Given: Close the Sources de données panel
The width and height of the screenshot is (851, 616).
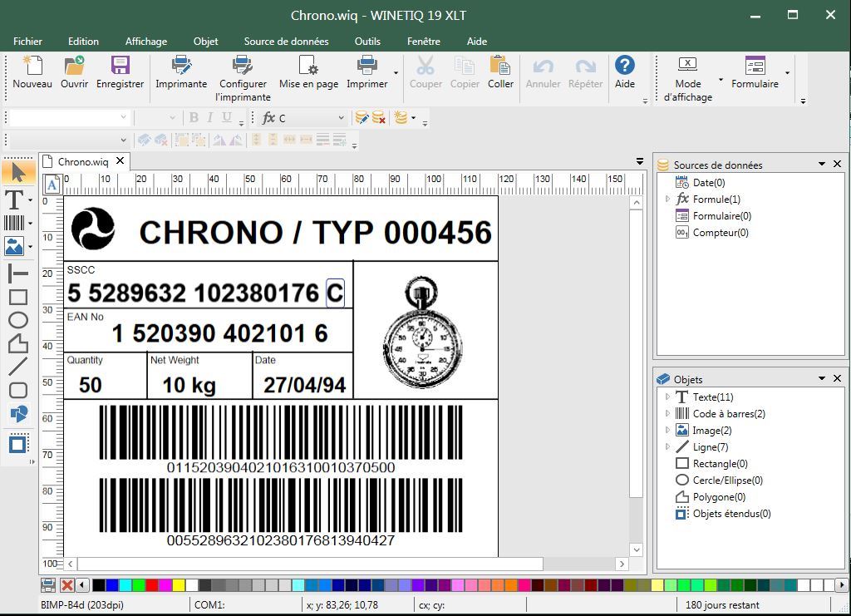Looking at the screenshot, I should tap(838, 164).
